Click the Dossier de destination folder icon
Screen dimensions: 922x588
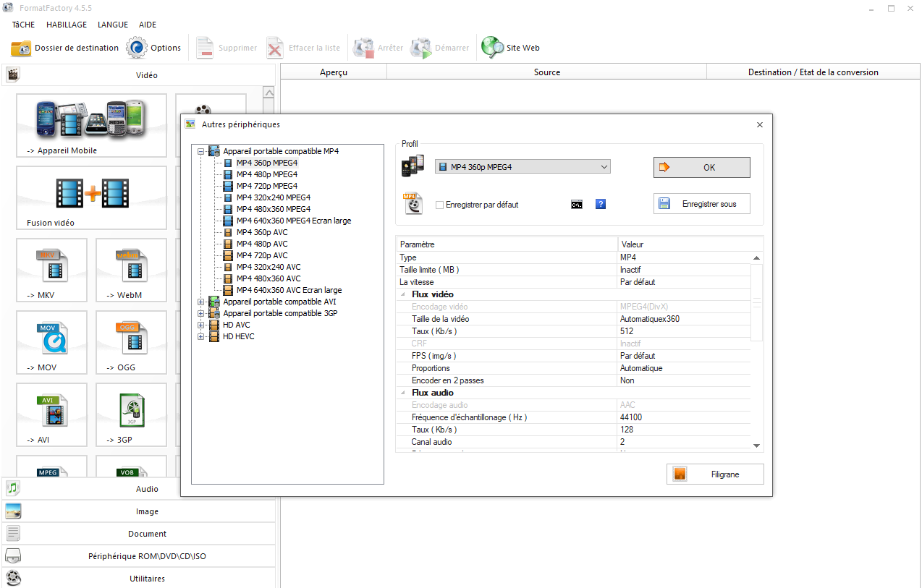pos(20,48)
